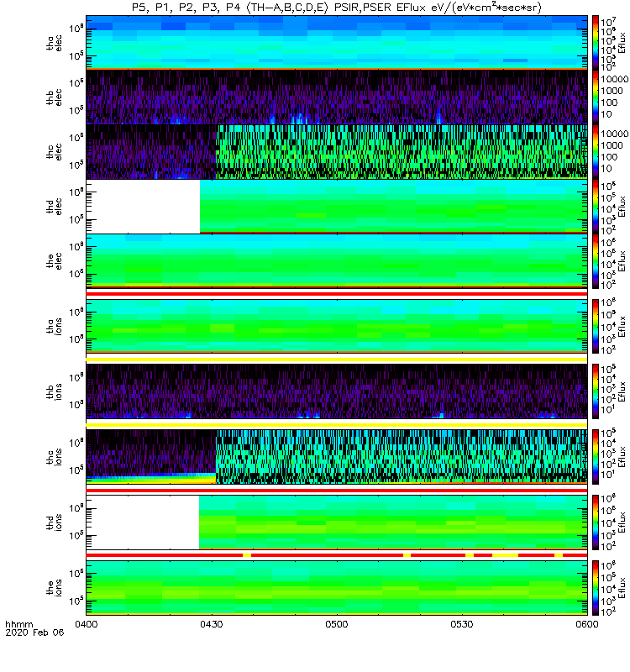The height and width of the screenshot is (672, 630).
Task: Click the 'the elec' panel color bar
Action: pyautogui.click(x=596, y=261)
